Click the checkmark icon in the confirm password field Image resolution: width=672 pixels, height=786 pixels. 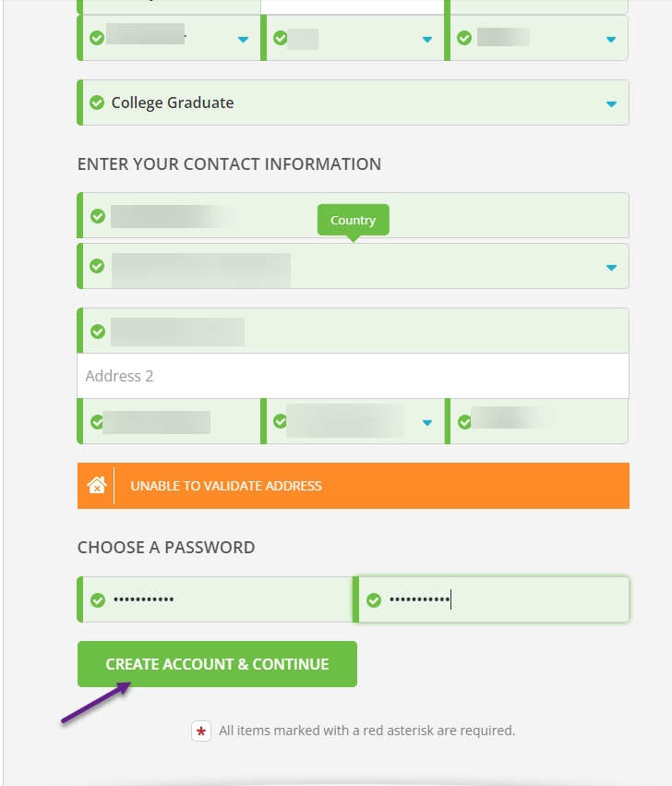coord(374,600)
